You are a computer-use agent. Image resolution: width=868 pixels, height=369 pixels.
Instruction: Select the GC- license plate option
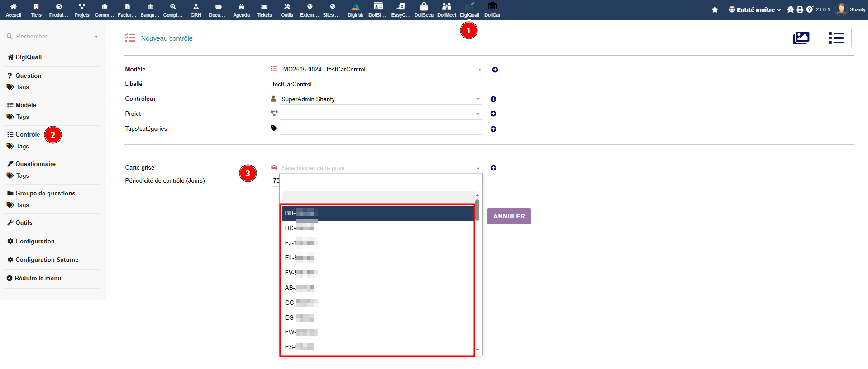coord(377,303)
